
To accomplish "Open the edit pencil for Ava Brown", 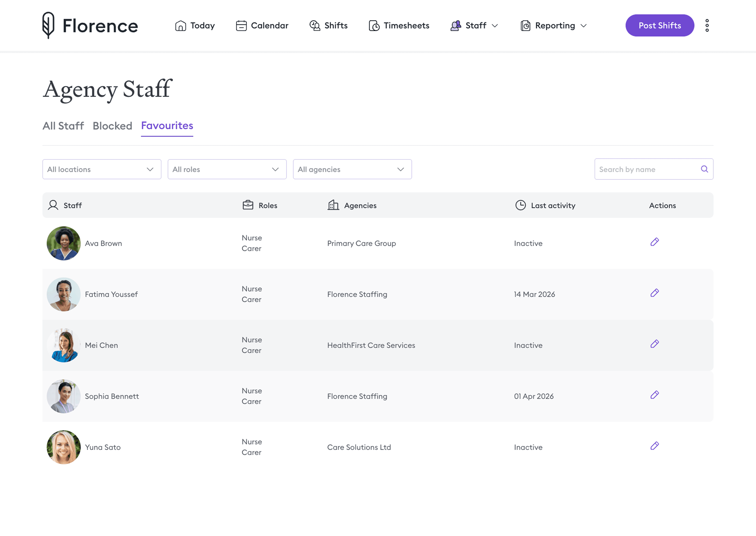I will click(x=654, y=242).
